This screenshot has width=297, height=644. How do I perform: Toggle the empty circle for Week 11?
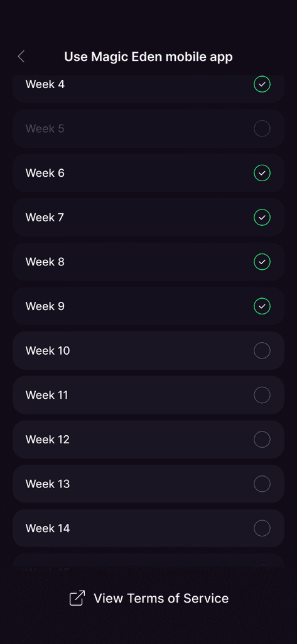(x=262, y=395)
